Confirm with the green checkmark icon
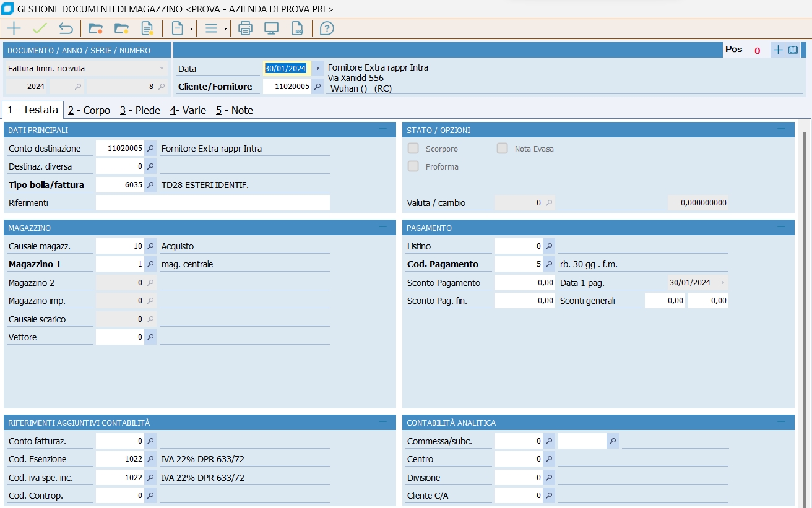Screen dimensions: 812x508 tap(40, 28)
